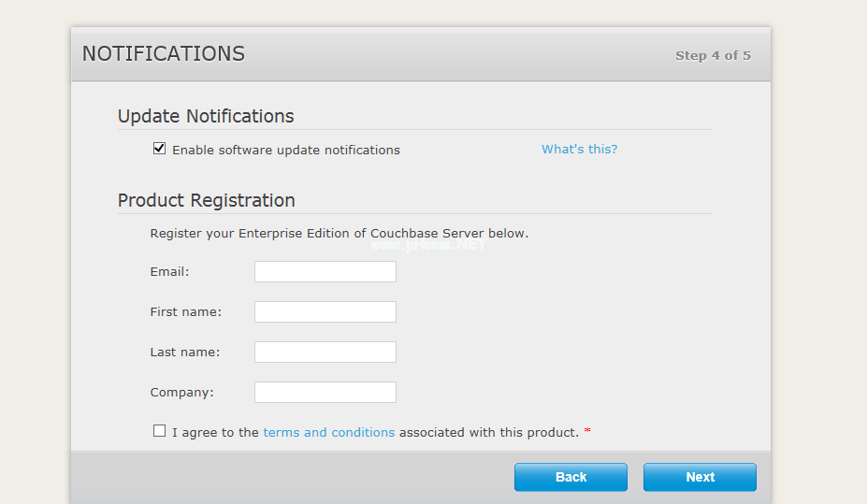This screenshot has width=867, height=504.
Task: Click the NOTIFICATIONS page title
Action: (164, 54)
